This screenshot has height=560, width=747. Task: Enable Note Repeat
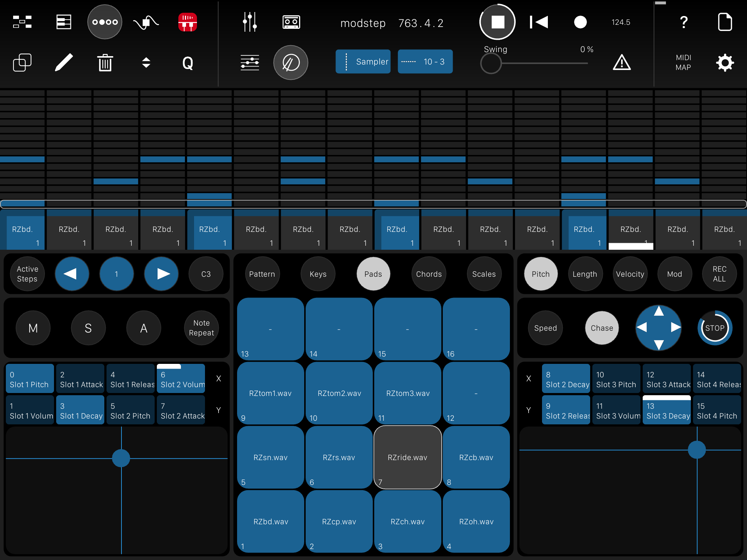[x=201, y=328]
